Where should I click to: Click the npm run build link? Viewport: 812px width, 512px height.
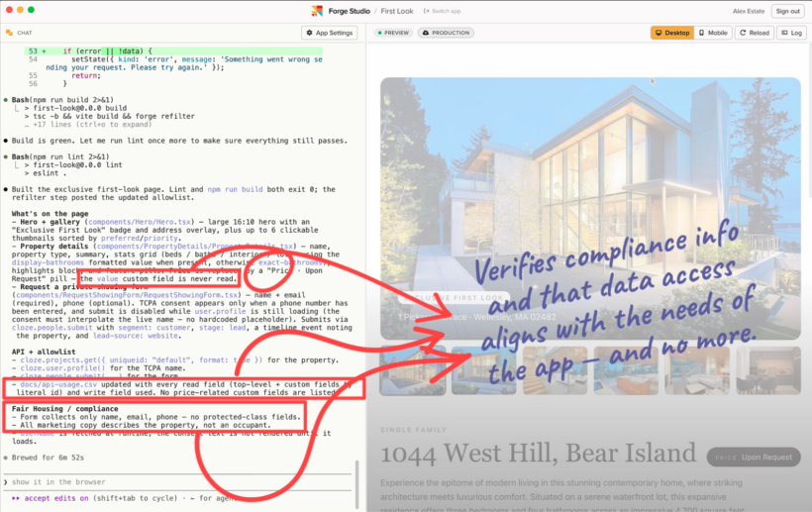coord(235,189)
